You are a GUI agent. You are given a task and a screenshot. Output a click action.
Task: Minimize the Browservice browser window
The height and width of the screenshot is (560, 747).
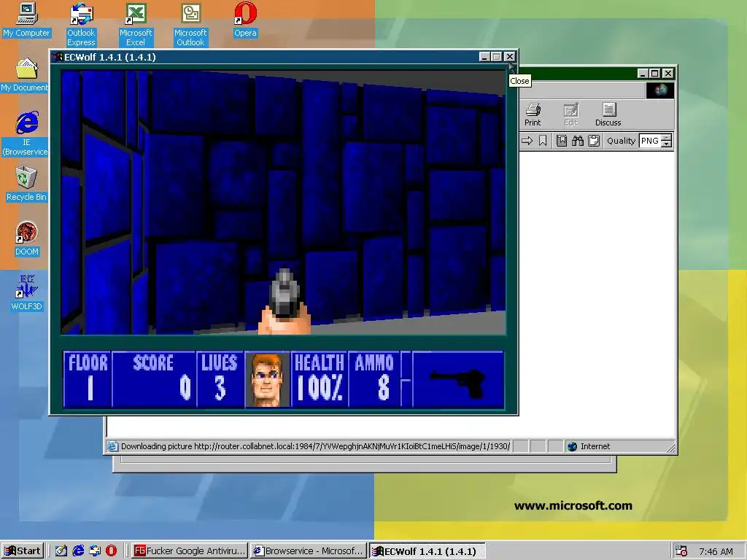click(643, 74)
